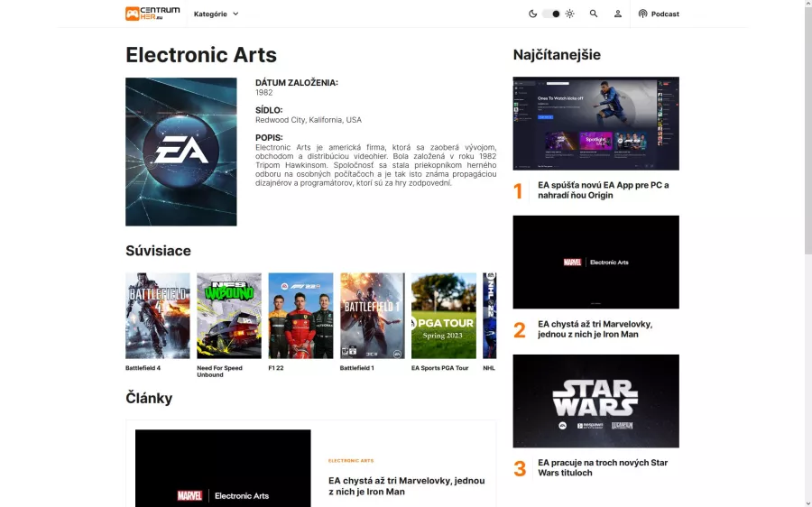Image resolution: width=812 pixels, height=507 pixels.
Task: Open the Centrum Her logo homepage
Action: [x=152, y=14]
